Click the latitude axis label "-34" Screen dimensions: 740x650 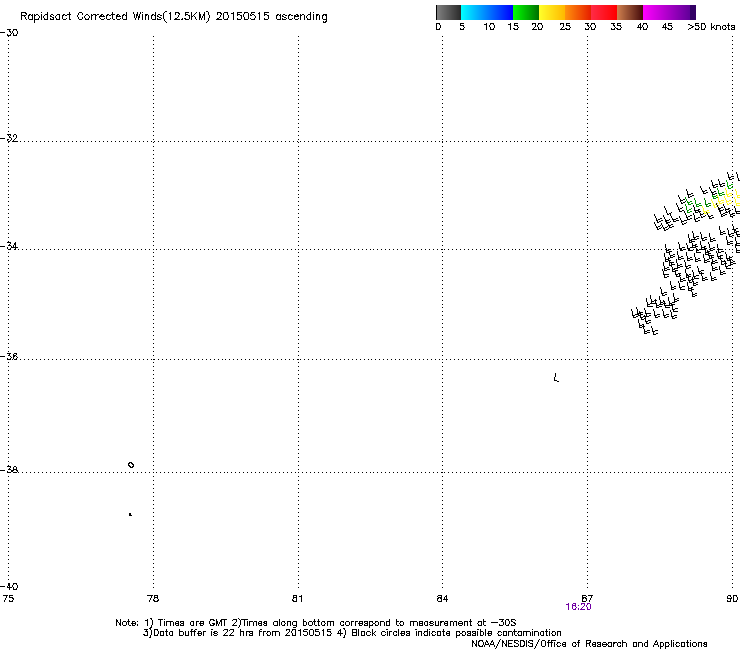click(9, 246)
